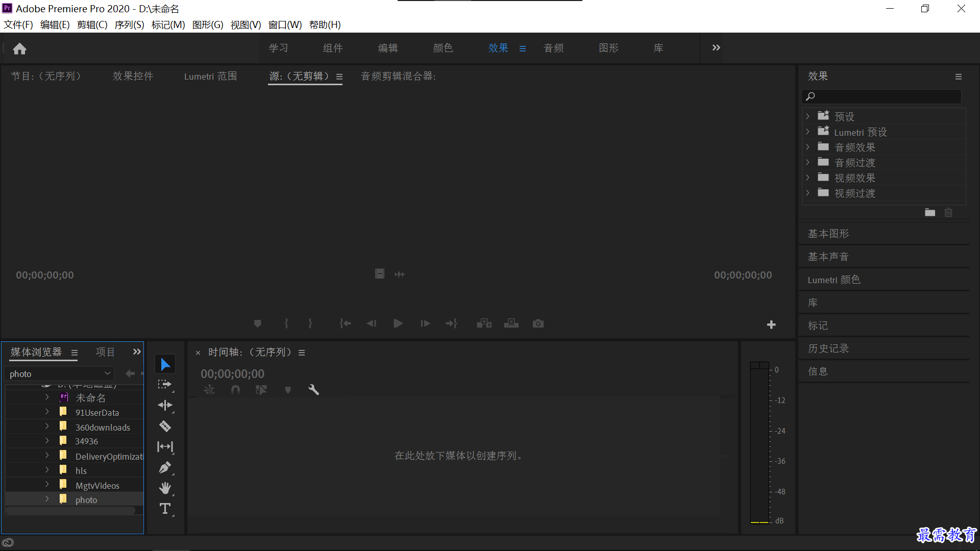Open the 窗口(W) menu
980x551 pixels.
(285, 24)
